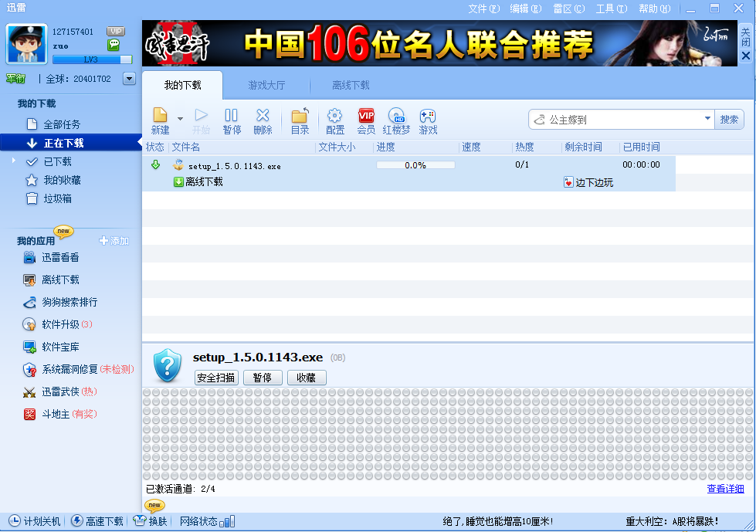Sort by 文件名 column header
This screenshot has height=532, width=756.
185,147
